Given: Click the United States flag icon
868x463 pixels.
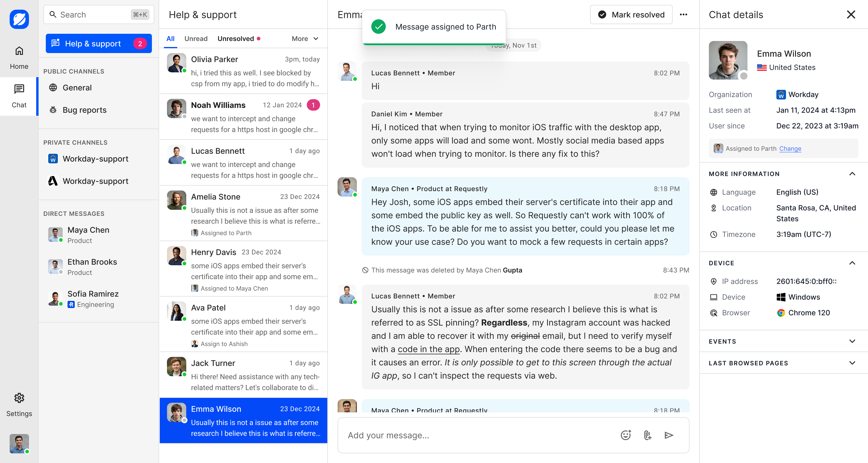Looking at the screenshot, I should (762, 68).
